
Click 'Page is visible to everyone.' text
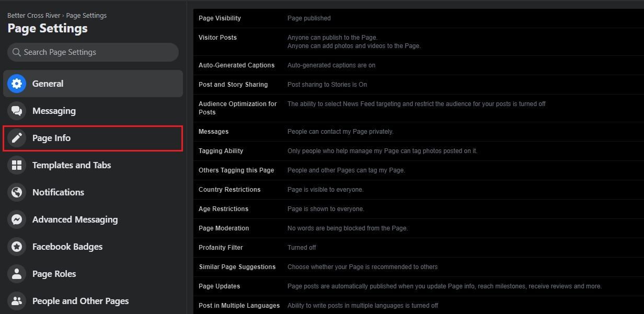click(x=326, y=190)
